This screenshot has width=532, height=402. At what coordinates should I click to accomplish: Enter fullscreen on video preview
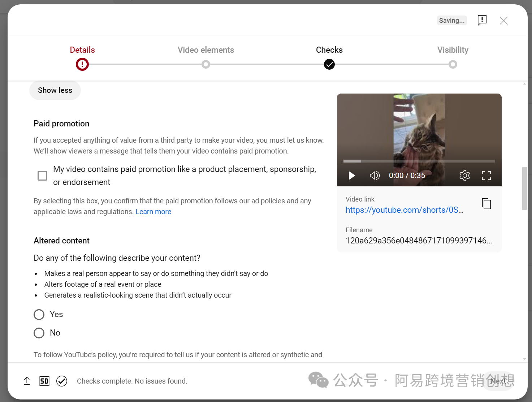(486, 176)
